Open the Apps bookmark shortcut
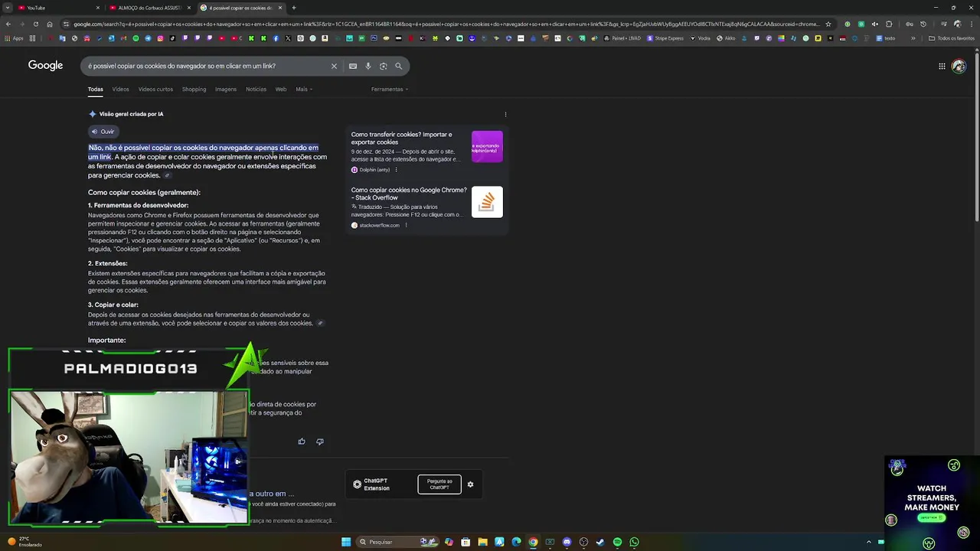Image resolution: width=980 pixels, height=551 pixels. (14, 38)
